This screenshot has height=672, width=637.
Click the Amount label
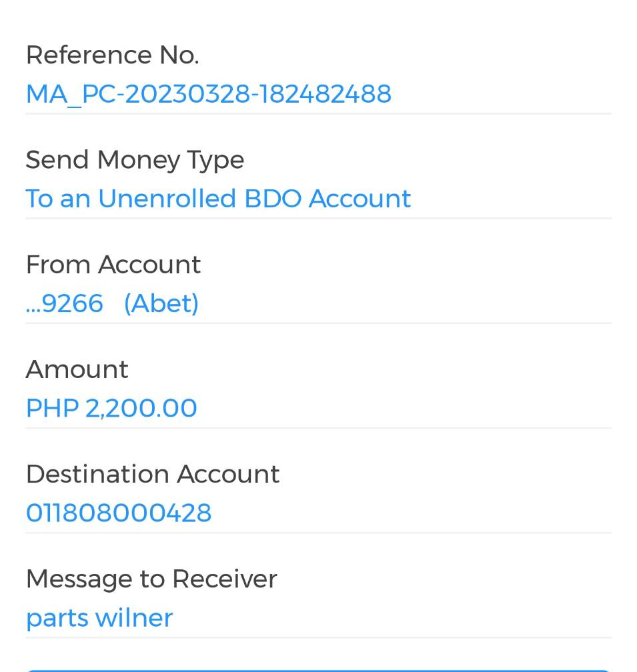(x=77, y=369)
